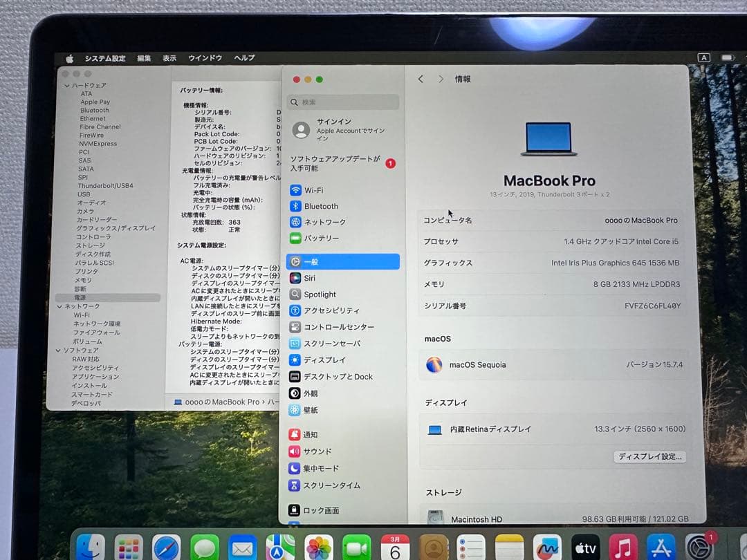Open Photos from the Dock

coord(319,548)
